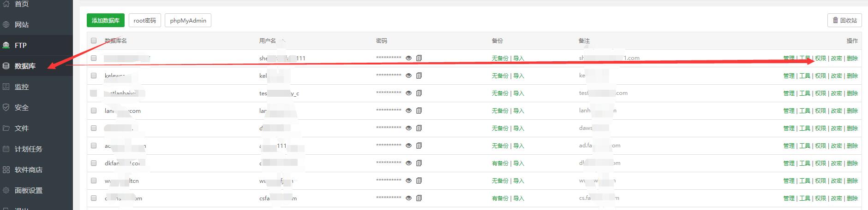Tick the select-all checkbox in table header
This screenshot has height=210, width=868.
94,41
